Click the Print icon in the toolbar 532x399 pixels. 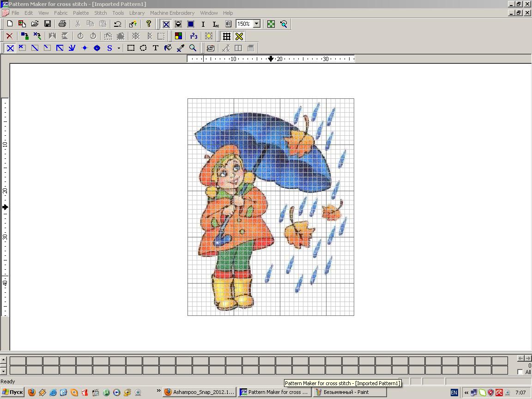(x=62, y=24)
